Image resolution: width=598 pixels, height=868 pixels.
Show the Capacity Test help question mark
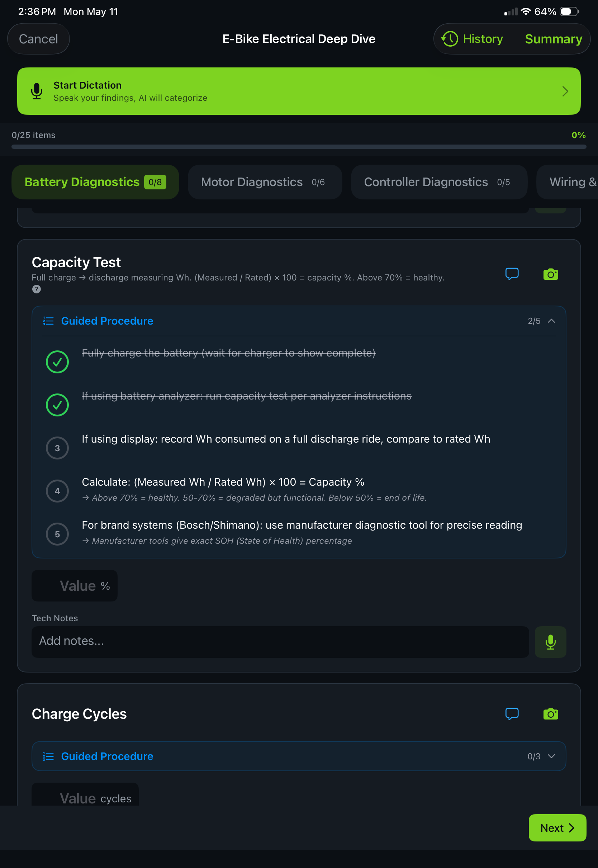coord(36,289)
